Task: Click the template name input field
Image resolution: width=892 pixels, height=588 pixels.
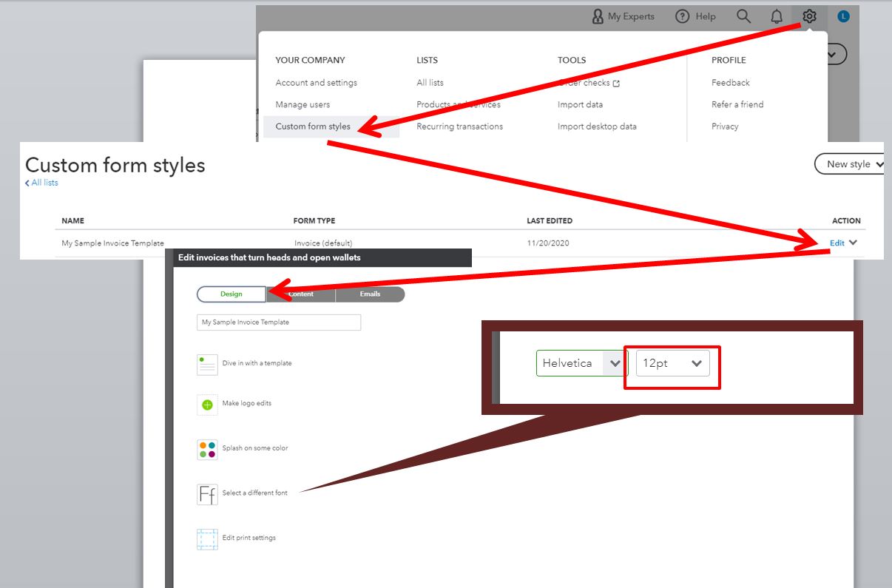Action: (279, 322)
